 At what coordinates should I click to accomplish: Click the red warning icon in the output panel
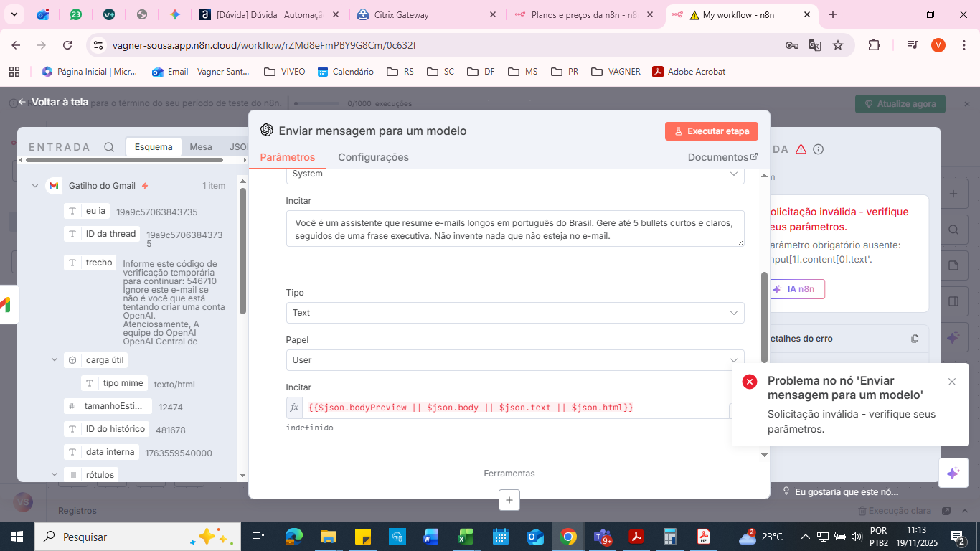(x=801, y=149)
